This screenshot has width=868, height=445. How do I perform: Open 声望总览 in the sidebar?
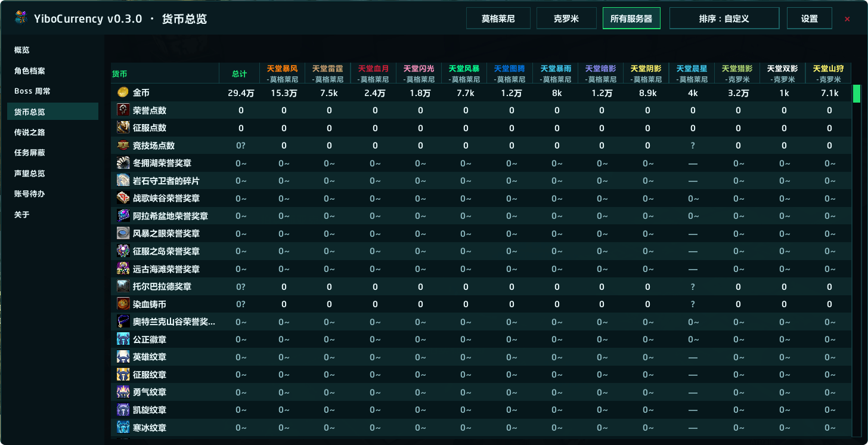(52, 174)
